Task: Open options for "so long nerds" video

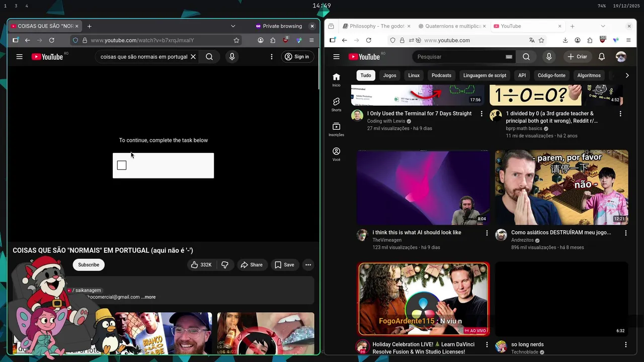Action: 626,345
